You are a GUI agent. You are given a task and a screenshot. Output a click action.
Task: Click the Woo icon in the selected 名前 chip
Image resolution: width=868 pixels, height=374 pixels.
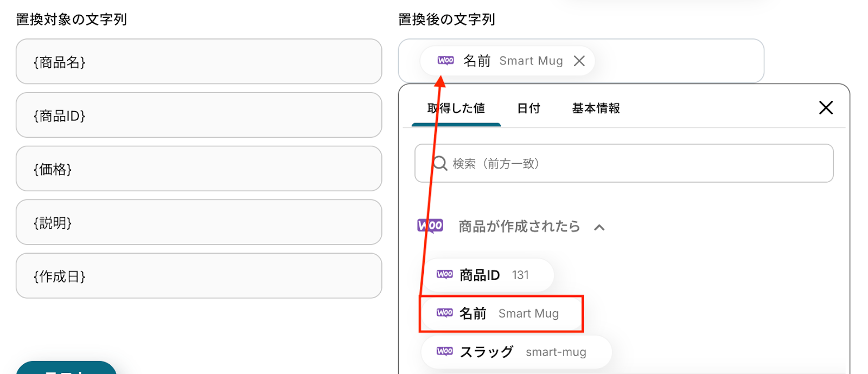pyautogui.click(x=446, y=61)
